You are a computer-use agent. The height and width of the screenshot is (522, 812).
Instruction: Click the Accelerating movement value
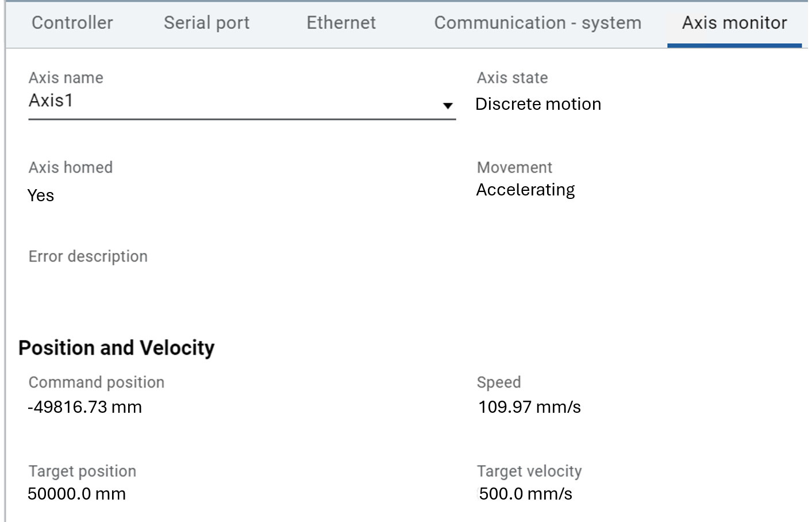pos(525,190)
